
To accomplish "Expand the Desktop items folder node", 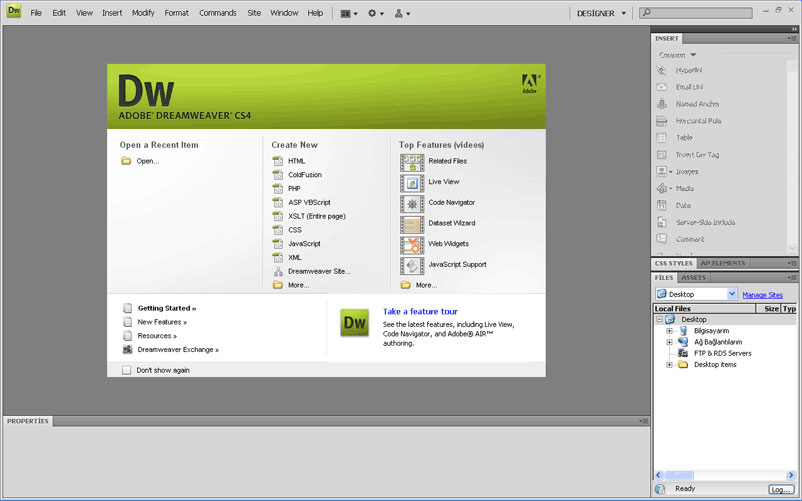I will (669, 365).
